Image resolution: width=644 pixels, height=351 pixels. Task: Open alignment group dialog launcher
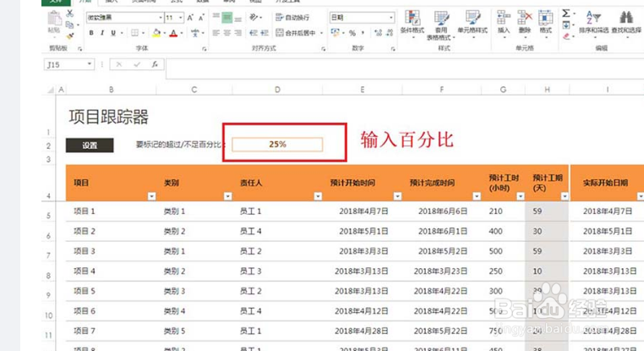pos(323,49)
